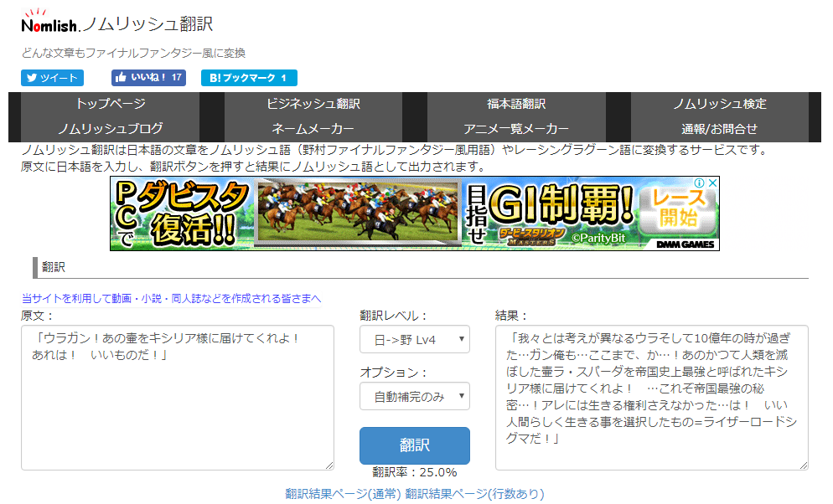833x504 pixels.
Task: Click the AdChoices info icon on ad
Action: coord(700,183)
